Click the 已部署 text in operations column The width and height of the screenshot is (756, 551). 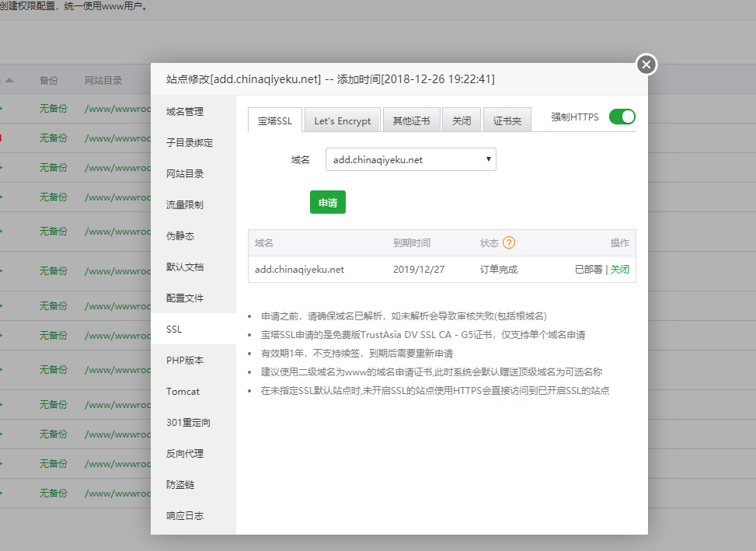[x=589, y=269]
